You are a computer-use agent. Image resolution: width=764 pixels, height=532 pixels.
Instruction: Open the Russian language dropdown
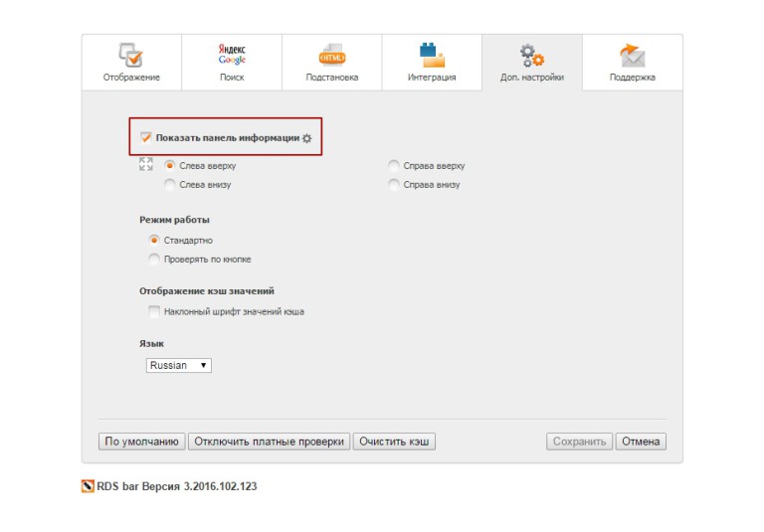179,365
